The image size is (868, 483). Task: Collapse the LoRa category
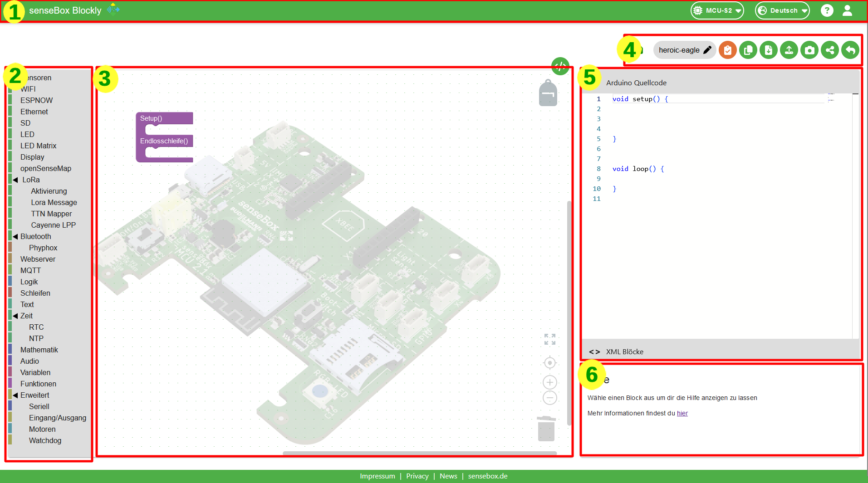(x=15, y=180)
